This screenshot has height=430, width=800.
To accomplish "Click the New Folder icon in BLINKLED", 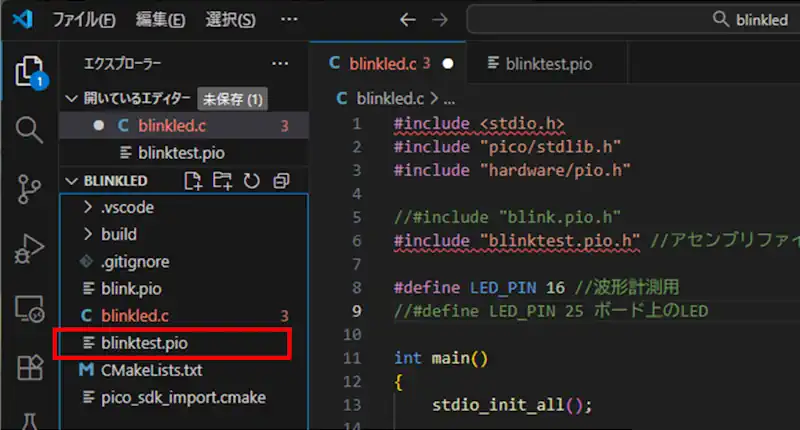I will pos(222,181).
